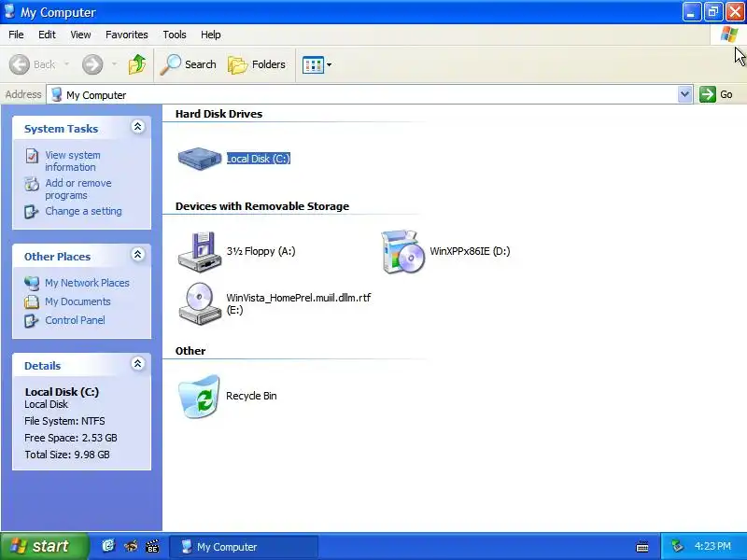
Task: Click the Recycle Bin label
Action: [251, 396]
